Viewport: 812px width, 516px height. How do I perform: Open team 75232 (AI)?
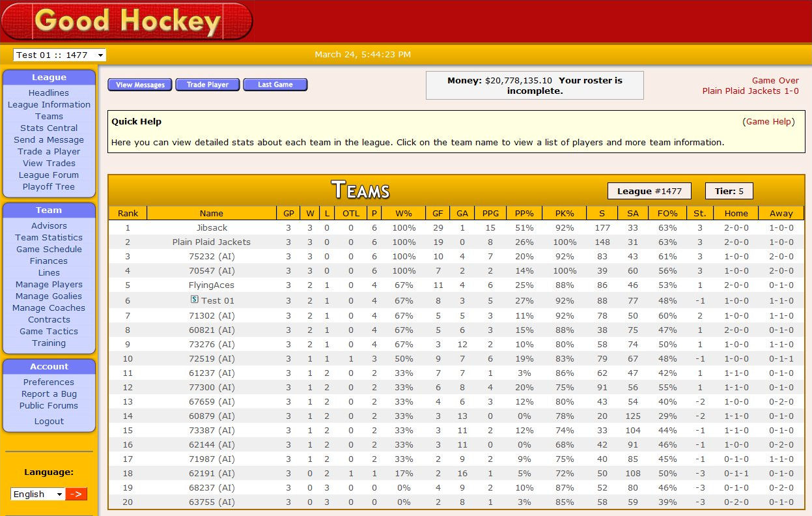212,257
